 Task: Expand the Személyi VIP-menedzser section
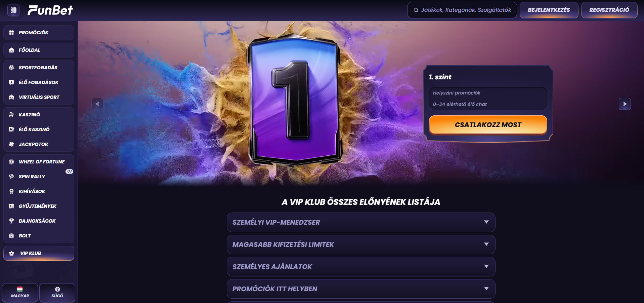(361, 222)
